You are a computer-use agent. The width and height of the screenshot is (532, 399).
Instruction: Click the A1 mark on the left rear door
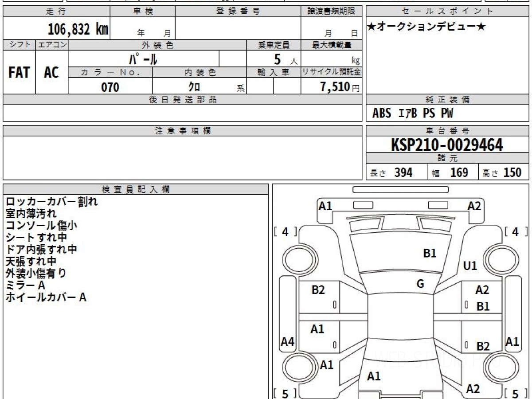pos(317,329)
